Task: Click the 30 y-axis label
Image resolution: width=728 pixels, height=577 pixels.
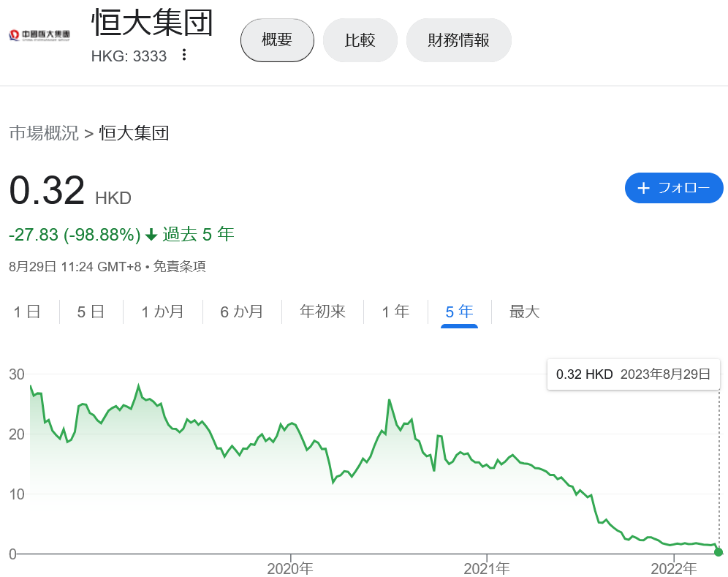Action: click(17, 374)
